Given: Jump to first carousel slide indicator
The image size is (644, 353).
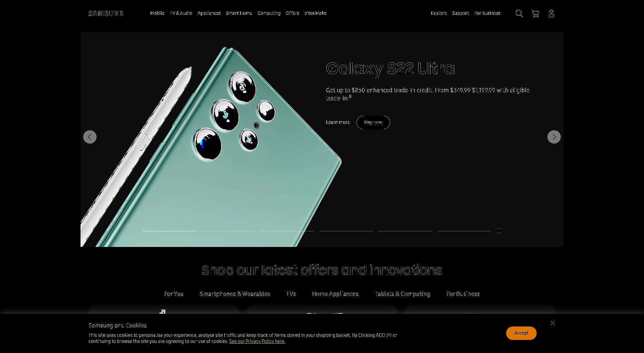Looking at the screenshot, I should click(x=169, y=231).
